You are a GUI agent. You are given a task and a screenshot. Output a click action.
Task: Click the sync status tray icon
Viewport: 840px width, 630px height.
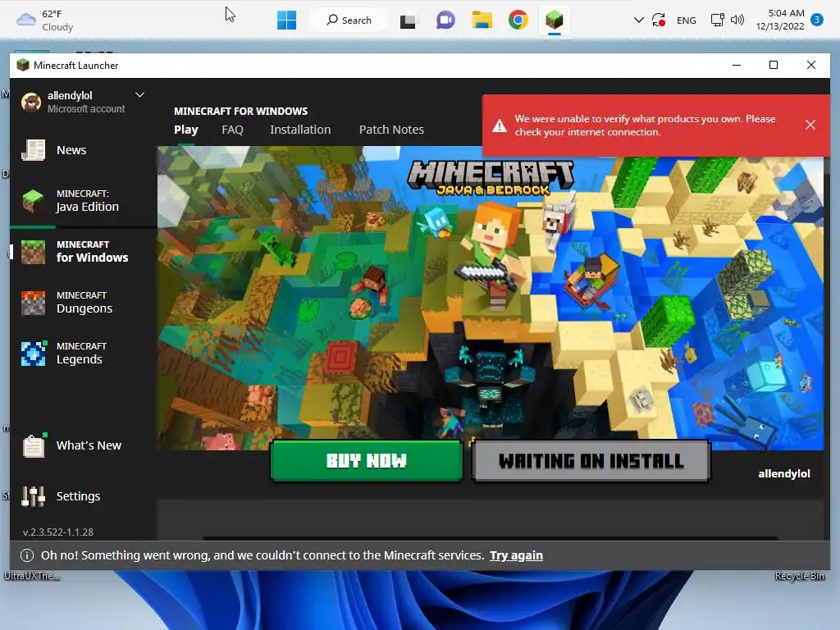click(659, 21)
